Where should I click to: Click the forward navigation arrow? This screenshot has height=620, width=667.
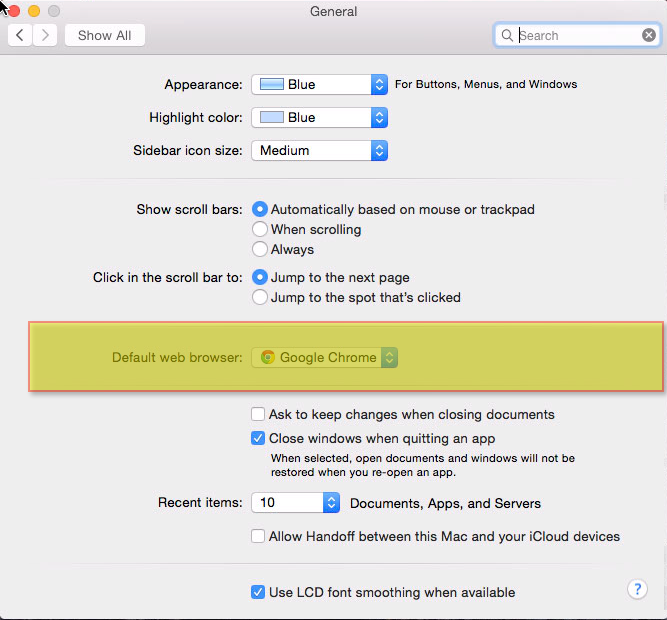pyautogui.click(x=45, y=35)
